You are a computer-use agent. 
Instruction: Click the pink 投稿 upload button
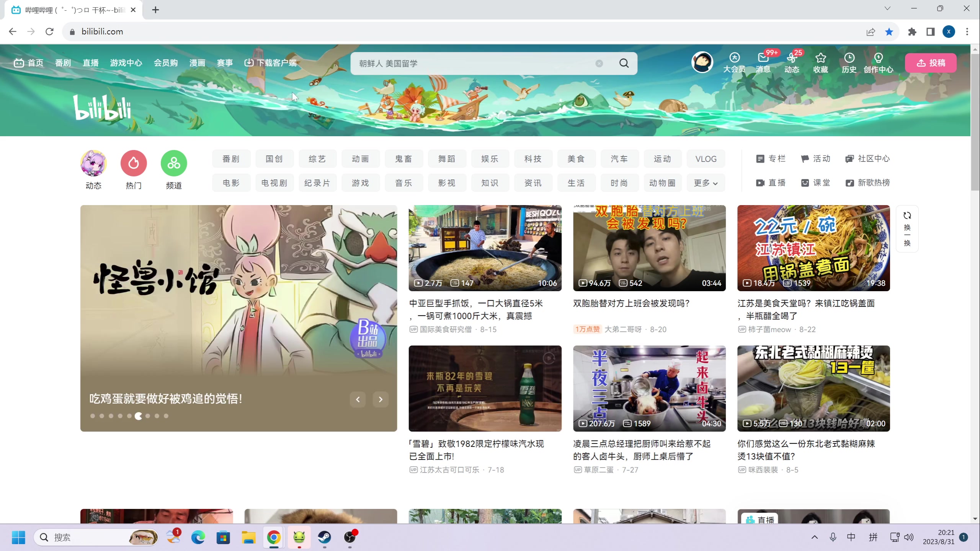tap(931, 63)
